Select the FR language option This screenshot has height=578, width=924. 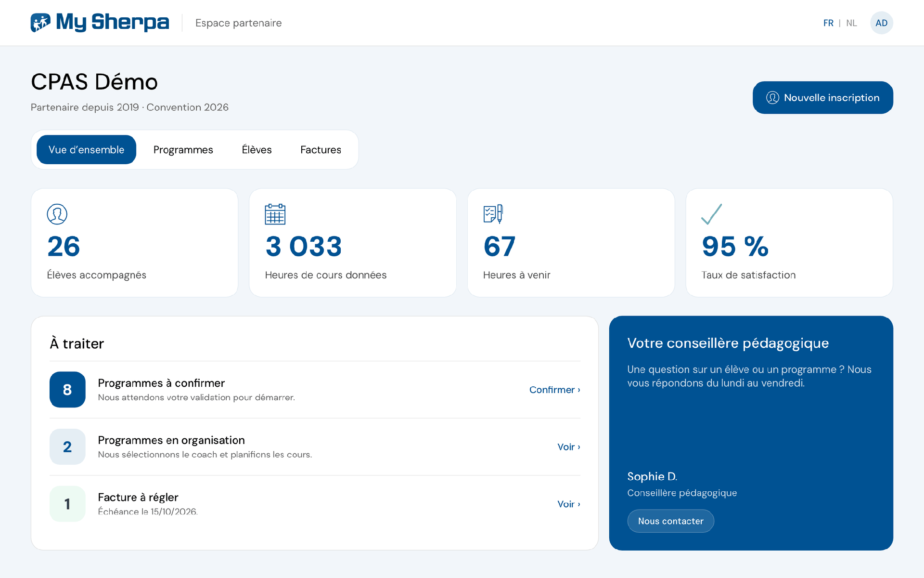(828, 23)
